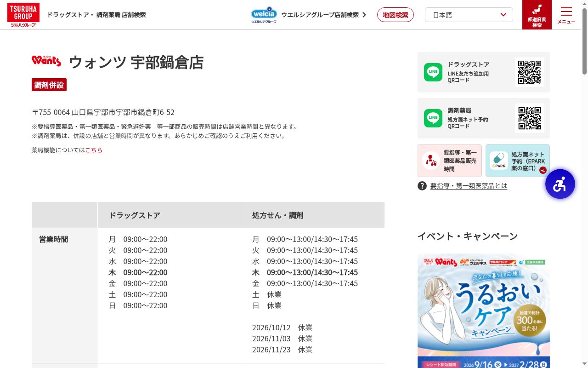The image size is (588, 368).
Task: Open the blue accessibility widget button
Action: pyautogui.click(x=560, y=184)
